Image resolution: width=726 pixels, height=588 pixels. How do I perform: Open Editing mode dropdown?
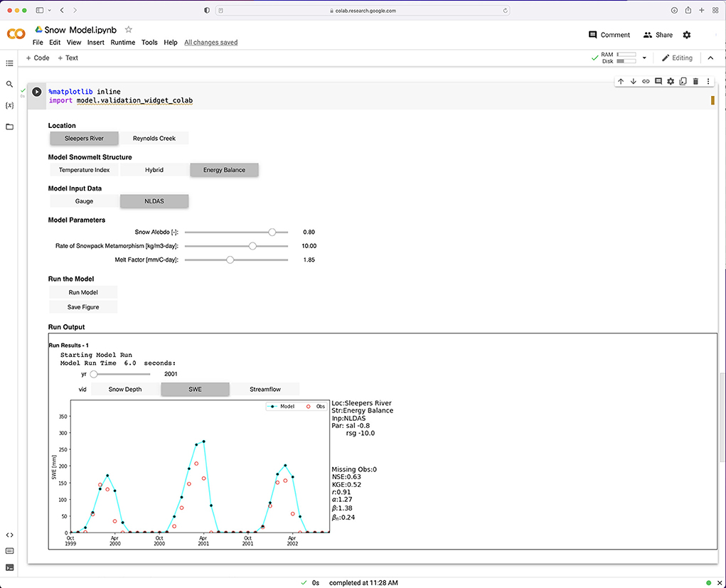(x=677, y=58)
